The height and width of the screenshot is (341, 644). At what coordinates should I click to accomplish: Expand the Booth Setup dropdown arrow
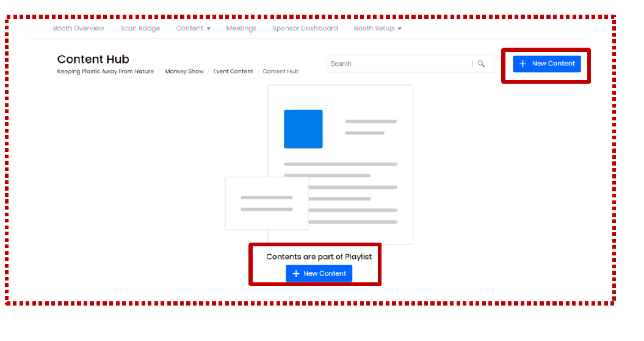[x=400, y=29]
